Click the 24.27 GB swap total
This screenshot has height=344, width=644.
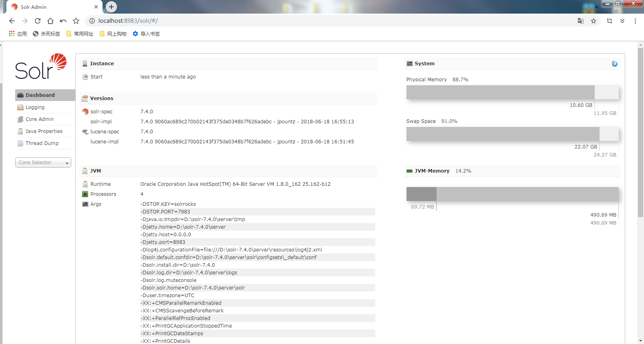click(x=605, y=155)
